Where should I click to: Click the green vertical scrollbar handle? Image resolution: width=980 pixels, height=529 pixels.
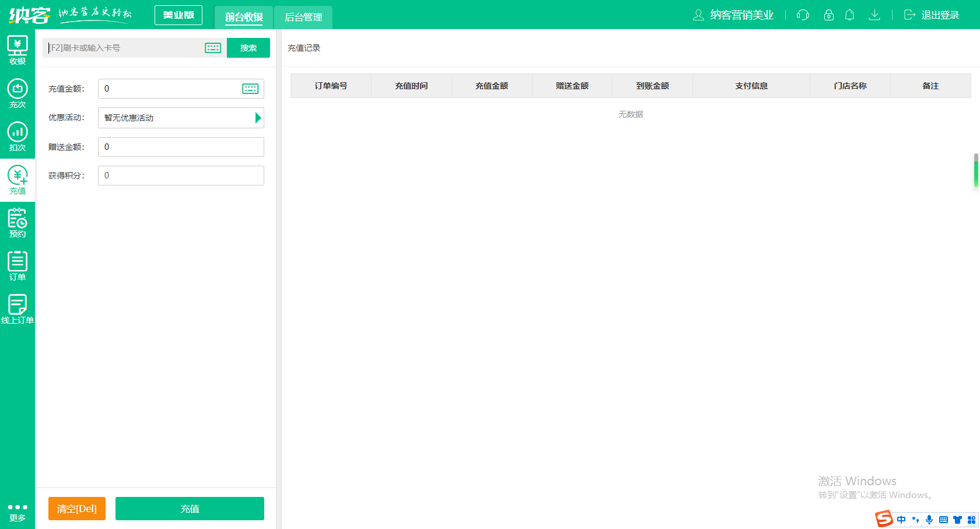(x=976, y=171)
